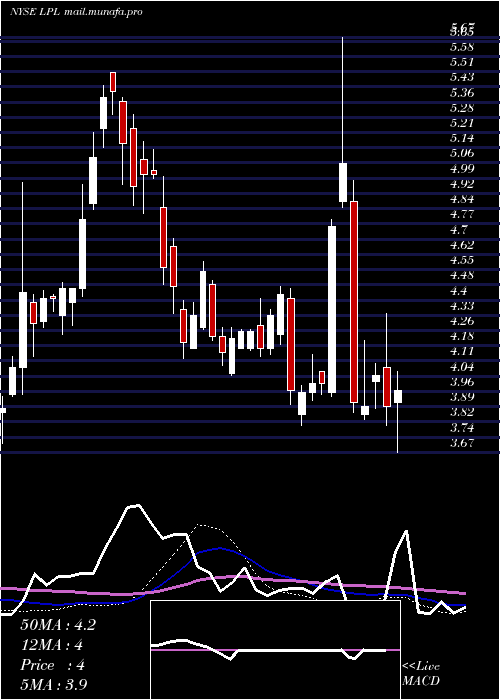Click the '12MA : 4' indicator text

[x=52, y=645]
